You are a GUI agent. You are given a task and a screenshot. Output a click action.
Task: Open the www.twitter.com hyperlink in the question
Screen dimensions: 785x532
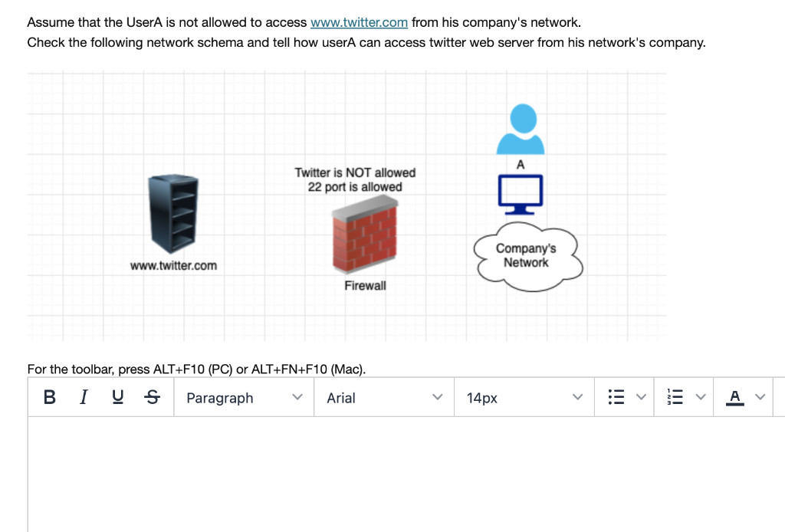pyautogui.click(x=359, y=22)
